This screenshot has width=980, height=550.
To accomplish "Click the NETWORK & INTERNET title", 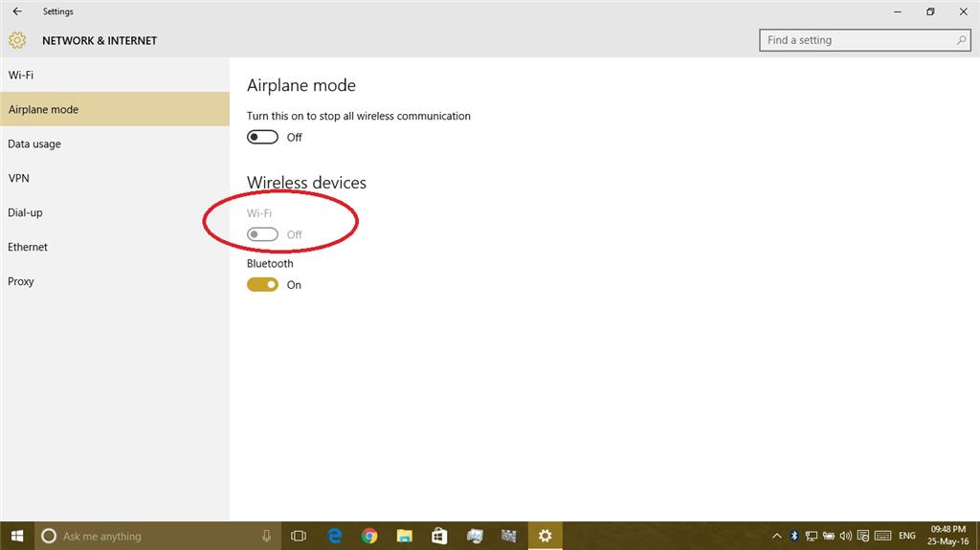I will pos(100,40).
